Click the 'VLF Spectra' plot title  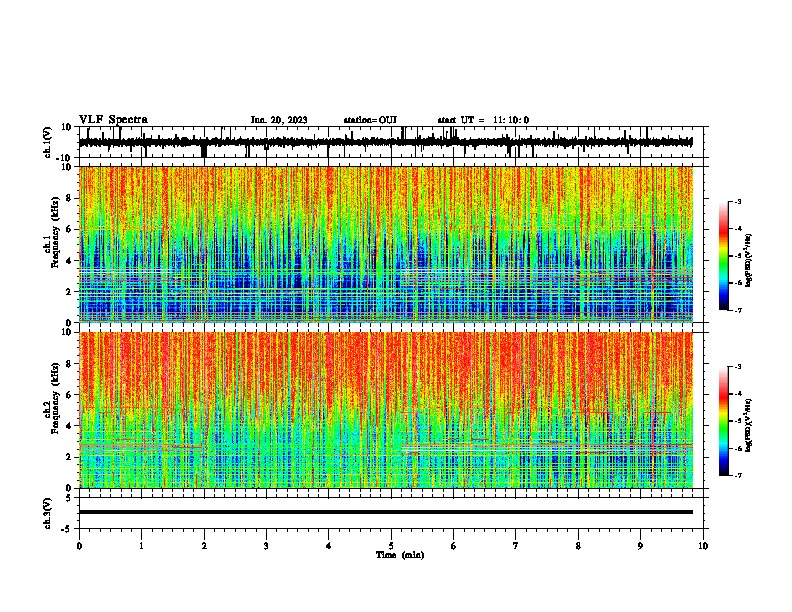[113, 120]
